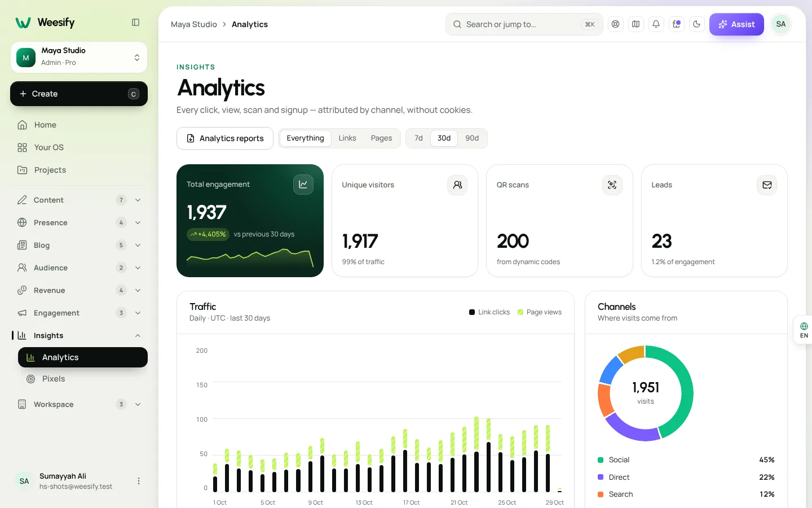
Task: Switch to the Pages filter
Action: tap(381, 138)
